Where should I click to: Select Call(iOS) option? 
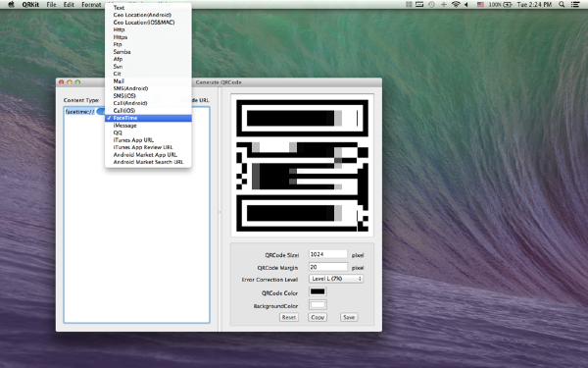[148, 110]
